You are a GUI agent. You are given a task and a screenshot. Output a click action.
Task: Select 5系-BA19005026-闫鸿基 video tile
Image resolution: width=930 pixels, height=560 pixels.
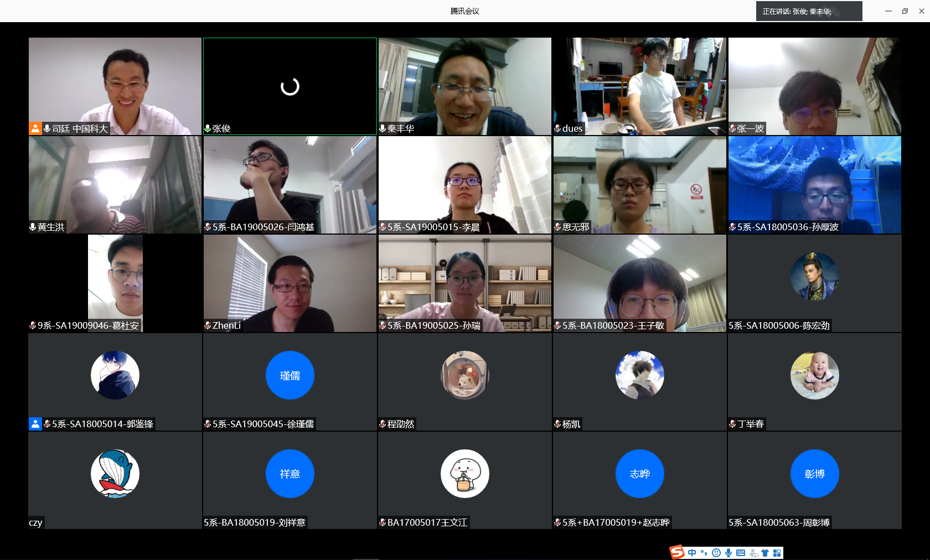[290, 185]
